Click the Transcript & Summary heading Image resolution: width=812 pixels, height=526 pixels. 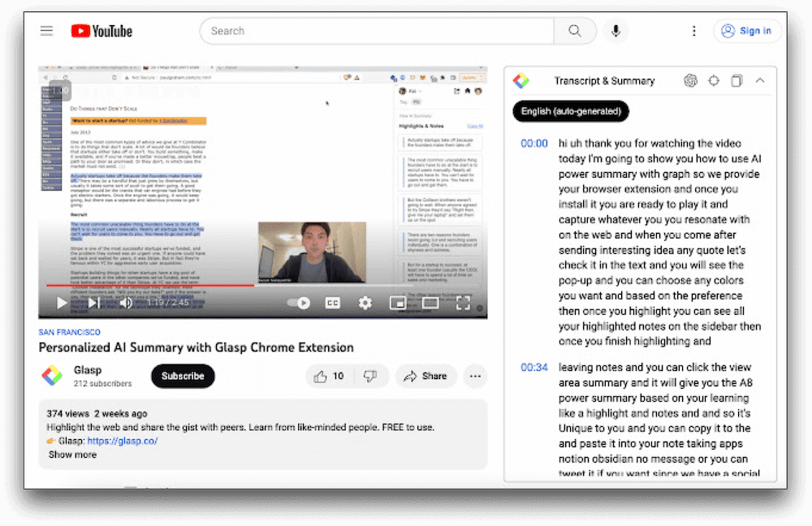(604, 80)
